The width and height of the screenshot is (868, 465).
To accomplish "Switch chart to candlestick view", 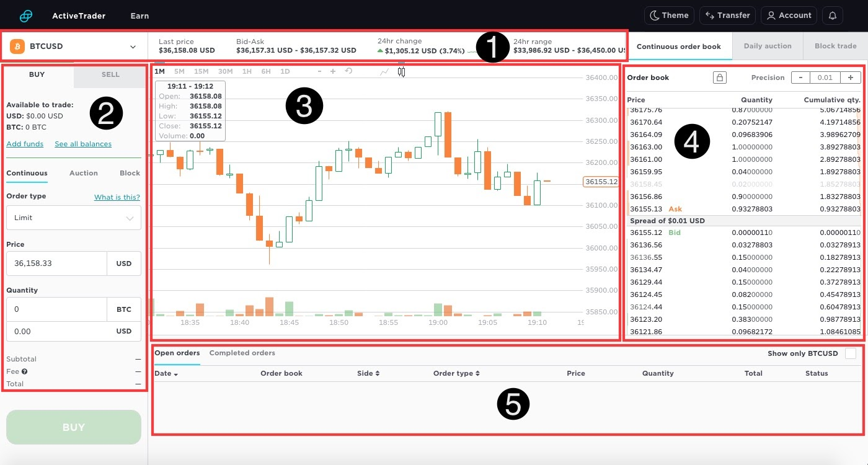I will (x=401, y=71).
